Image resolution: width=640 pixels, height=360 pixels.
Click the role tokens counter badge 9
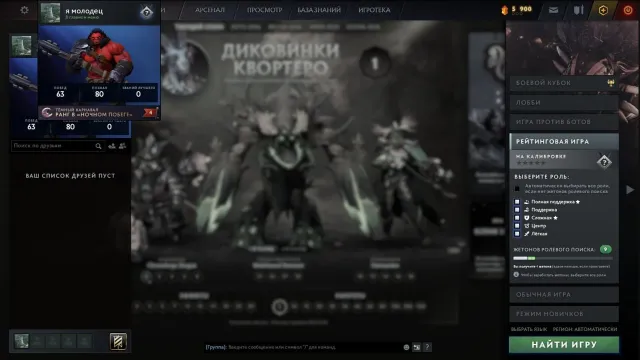pyautogui.click(x=606, y=249)
